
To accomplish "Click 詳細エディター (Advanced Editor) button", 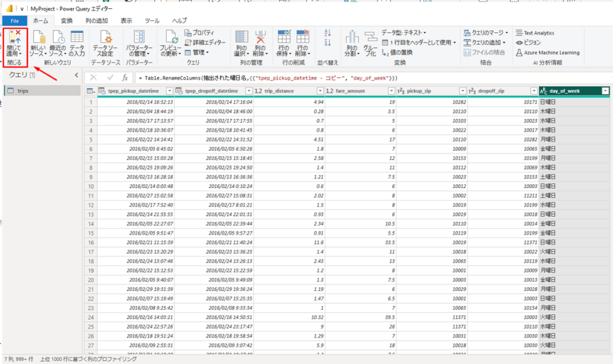I will click(205, 43).
